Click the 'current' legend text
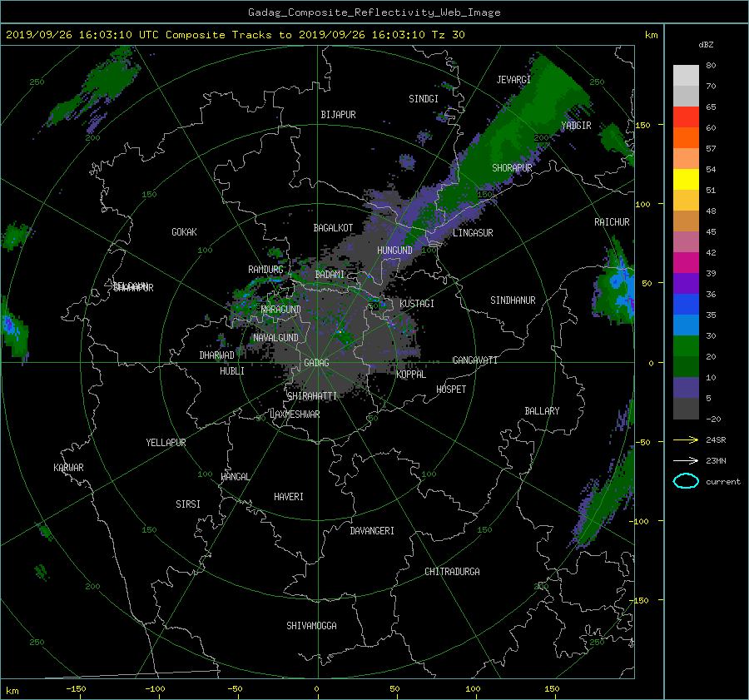 722,482
